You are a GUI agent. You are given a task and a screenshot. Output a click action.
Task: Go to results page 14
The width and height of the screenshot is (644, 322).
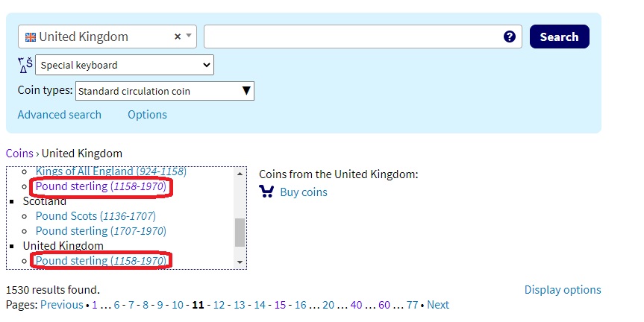point(260,305)
